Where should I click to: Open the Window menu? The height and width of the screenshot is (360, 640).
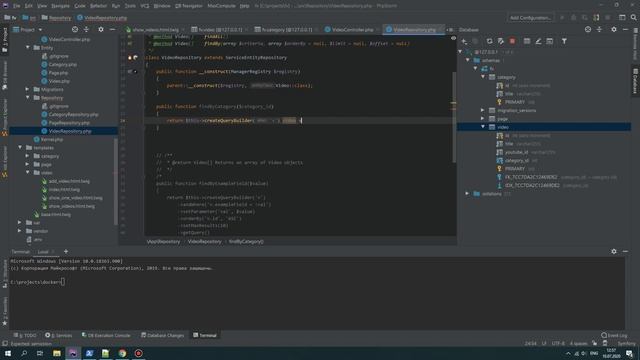162,6
